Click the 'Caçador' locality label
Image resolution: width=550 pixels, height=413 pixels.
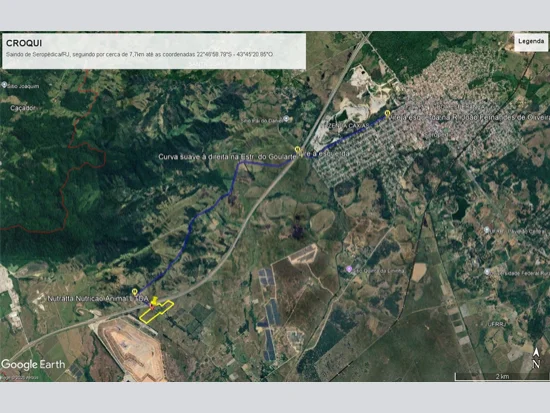[22, 108]
